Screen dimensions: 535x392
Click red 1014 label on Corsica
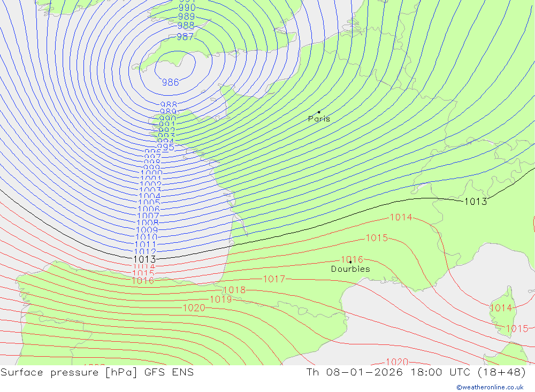click(x=501, y=308)
